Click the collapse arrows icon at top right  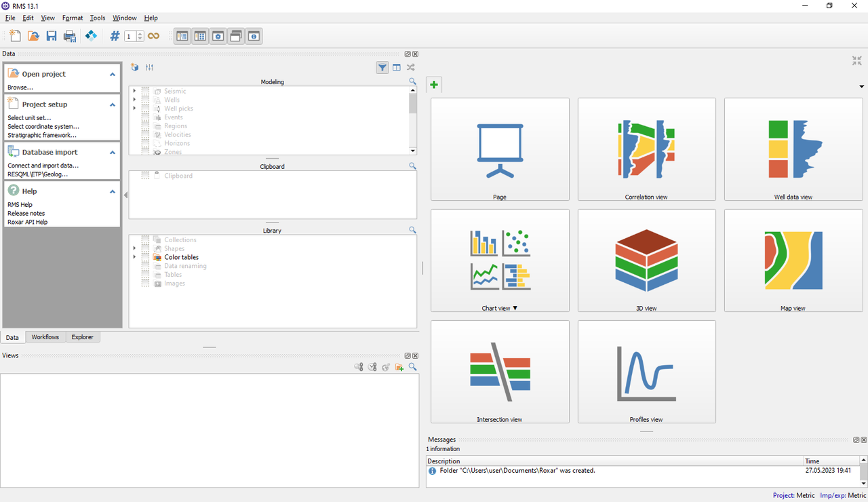click(x=857, y=60)
